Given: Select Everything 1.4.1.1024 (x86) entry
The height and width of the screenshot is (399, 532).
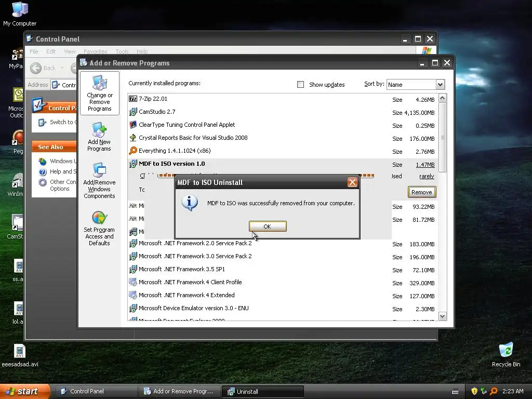Looking at the screenshot, I should (x=283, y=151).
